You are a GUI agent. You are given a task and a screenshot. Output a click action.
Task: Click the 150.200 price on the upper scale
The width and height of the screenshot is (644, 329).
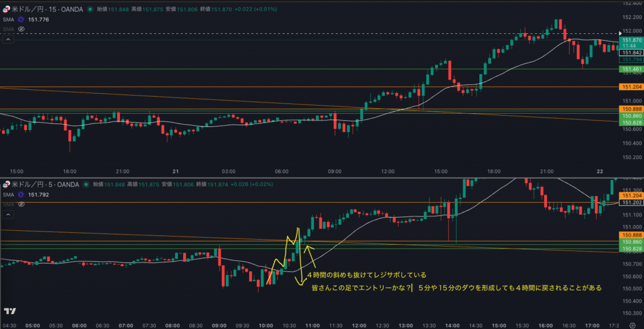(633, 157)
